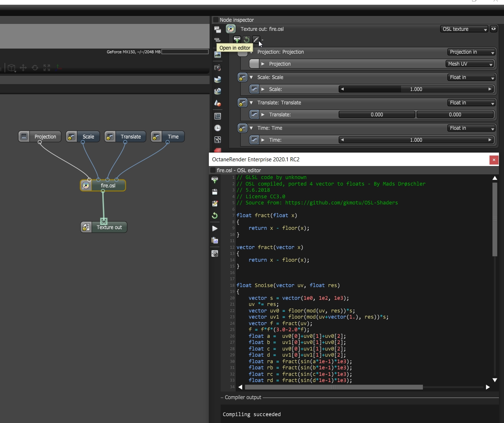Click the clock icon in the inspector sidebar

point(218,128)
